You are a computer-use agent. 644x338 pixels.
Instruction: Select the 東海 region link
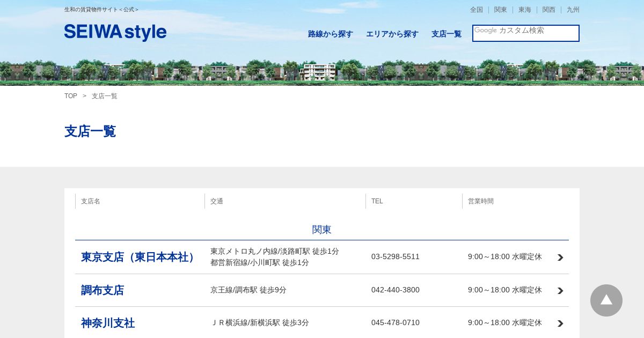click(525, 10)
